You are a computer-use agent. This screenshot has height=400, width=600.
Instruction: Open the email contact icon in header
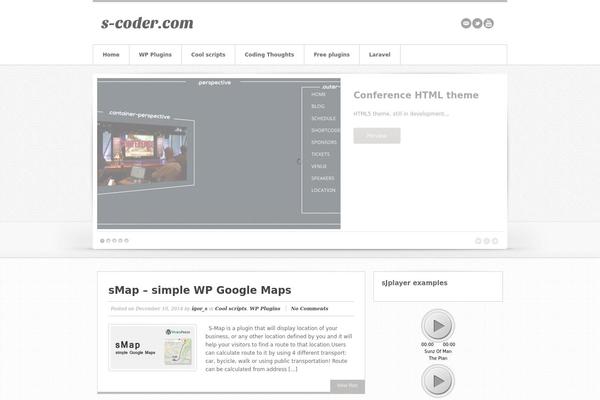tap(466, 23)
